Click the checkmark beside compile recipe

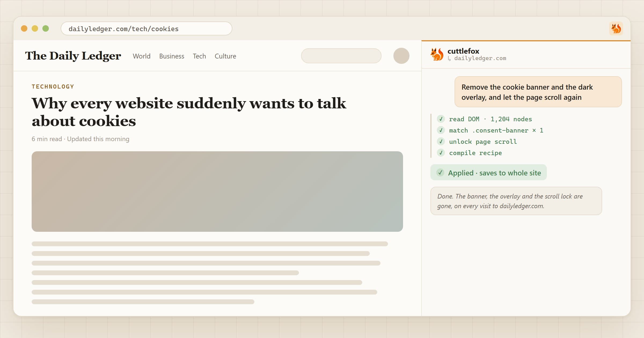441,153
